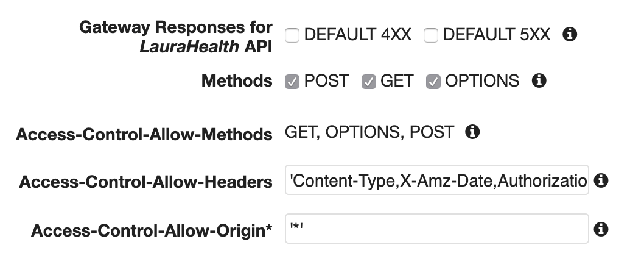Toggle the POST method checkbox
This screenshot has width=644, height=267.
tap(292, 81)
